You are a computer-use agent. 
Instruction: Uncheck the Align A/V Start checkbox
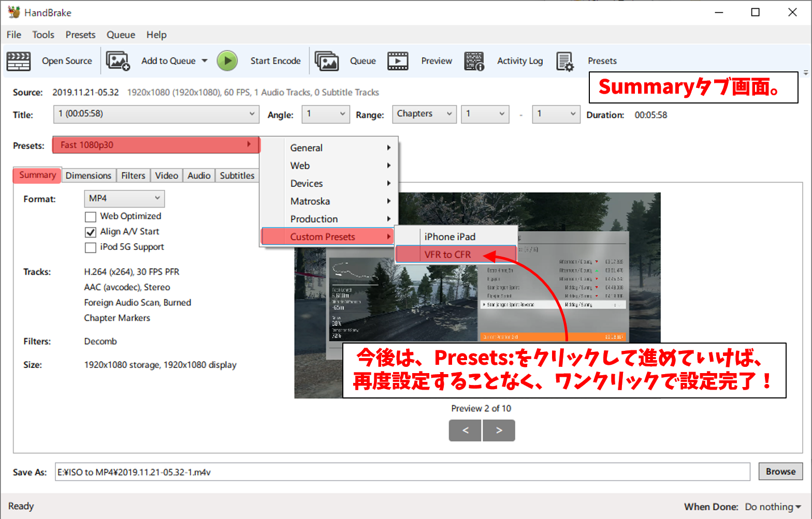click(91, 232)
